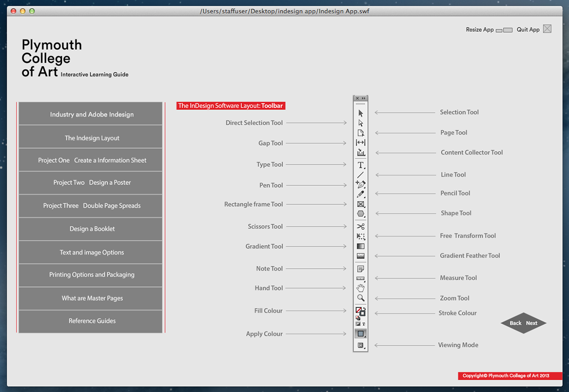Click the Content Collector Tool label
Viewport: 569px width, 392px height.
(x=472, y=153)
